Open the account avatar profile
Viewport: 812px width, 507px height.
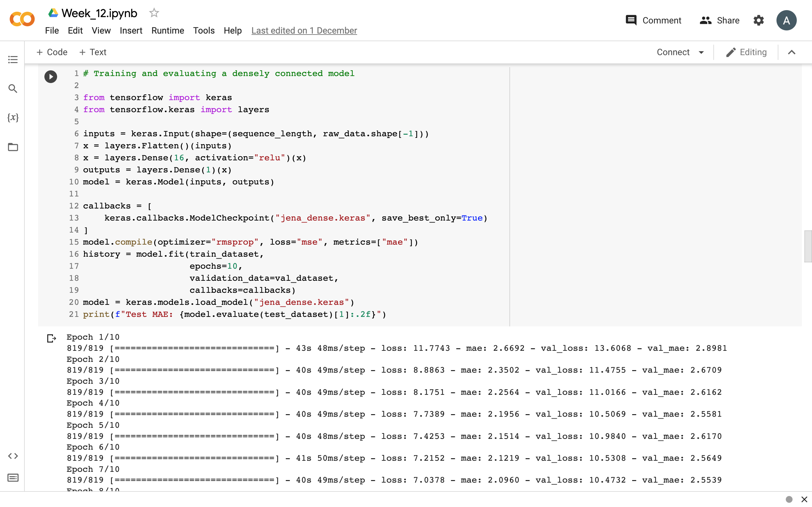(787, 20)
